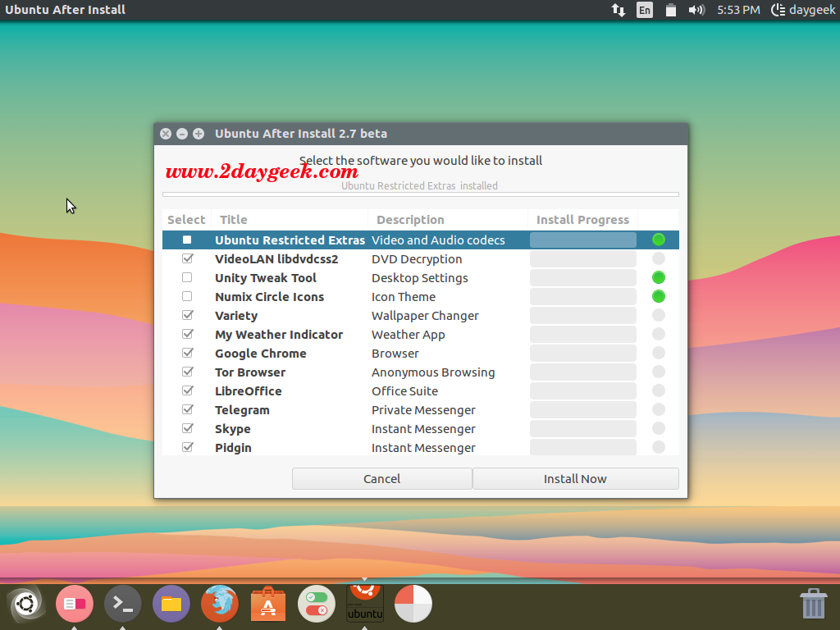Open the green and red switches dock icon
Screen dimensions: 840x630
click(317, 604)
